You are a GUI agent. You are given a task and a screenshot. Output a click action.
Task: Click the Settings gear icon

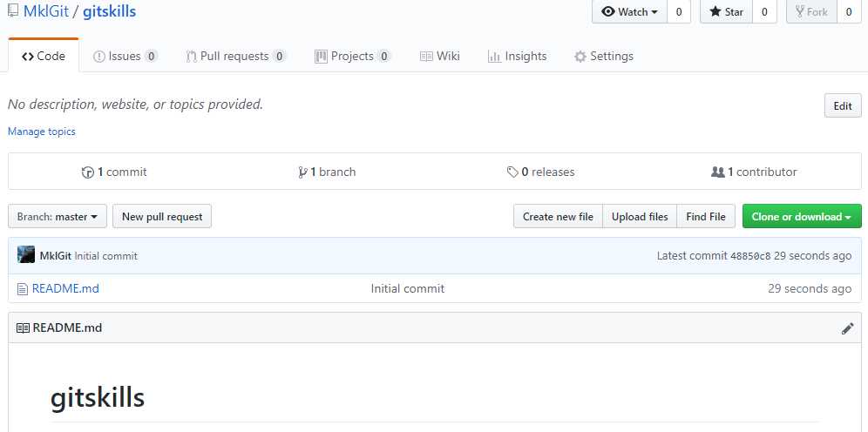coord(580,57)
